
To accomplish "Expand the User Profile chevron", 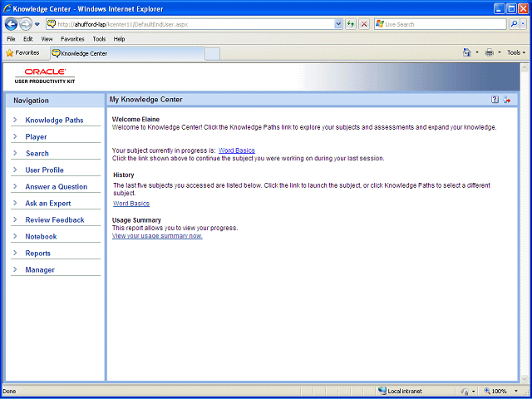I will pyautogui.click(x=15, y=170).
